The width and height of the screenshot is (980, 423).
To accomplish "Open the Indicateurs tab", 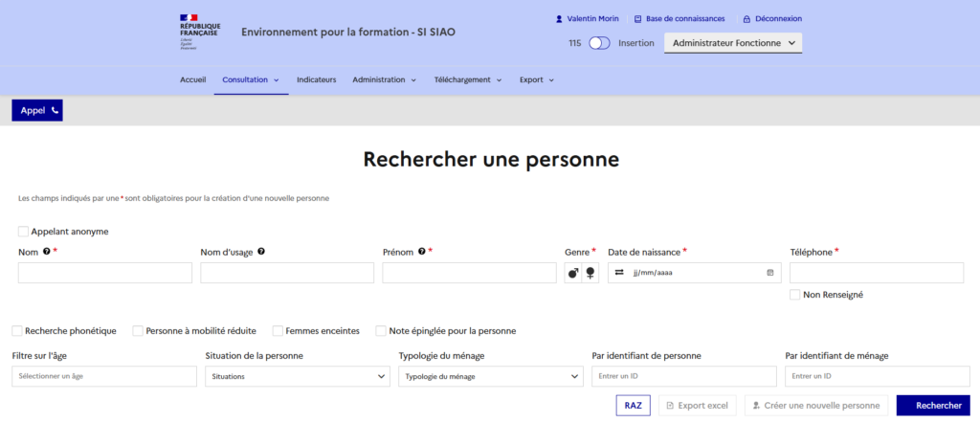I will pos(316,80).
